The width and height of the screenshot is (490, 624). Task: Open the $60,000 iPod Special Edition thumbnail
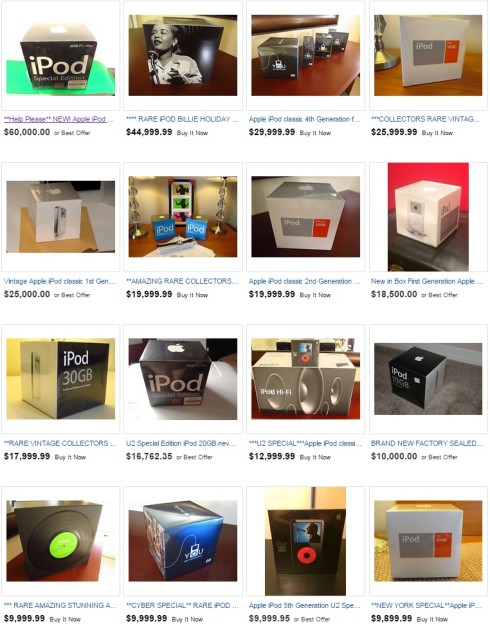point(61,55)
